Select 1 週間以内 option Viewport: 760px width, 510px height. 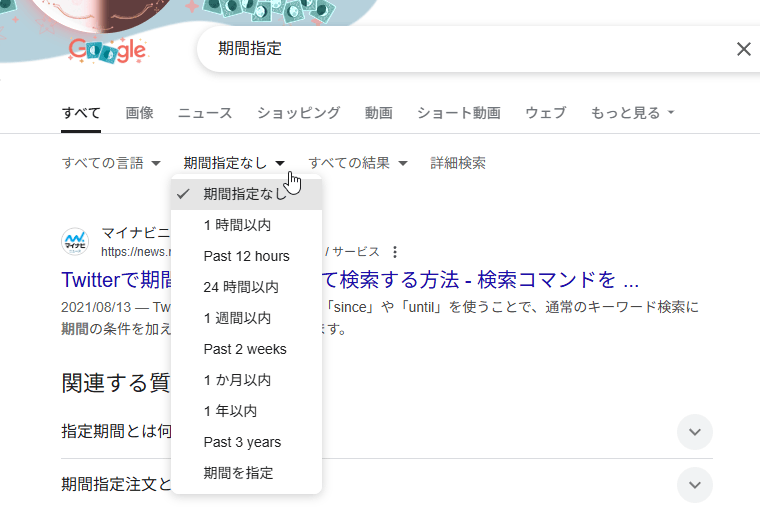click(247, 318)
